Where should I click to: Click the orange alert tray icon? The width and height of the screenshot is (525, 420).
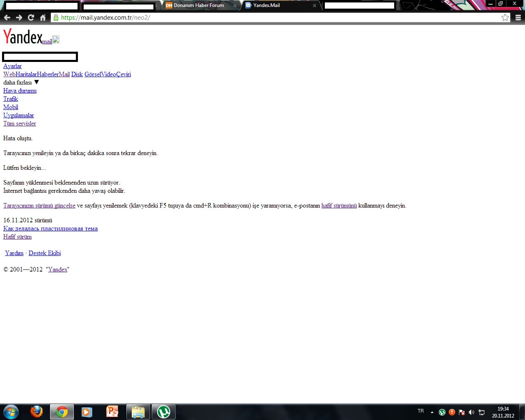[452, 412]
